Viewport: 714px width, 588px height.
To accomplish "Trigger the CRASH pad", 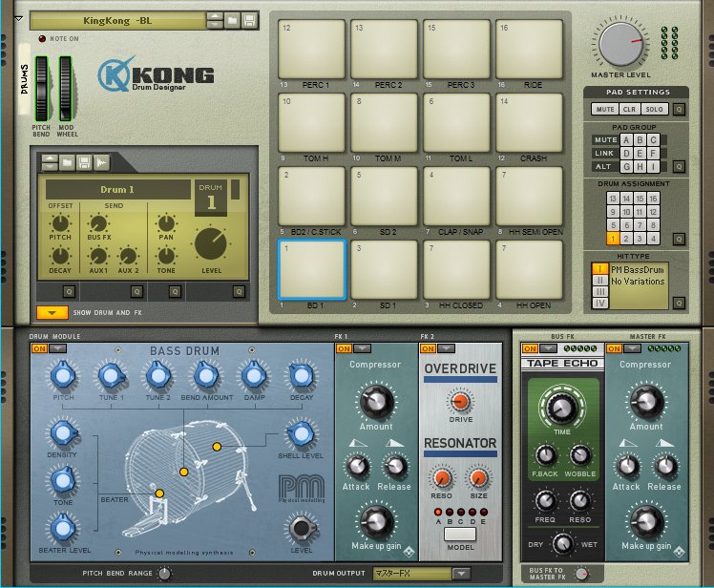I will [529, 122].
